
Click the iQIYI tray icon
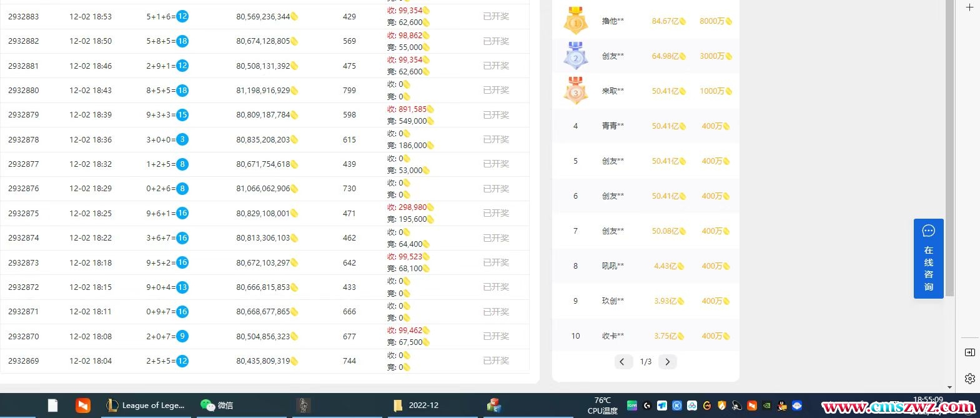[x=632, y=406]
